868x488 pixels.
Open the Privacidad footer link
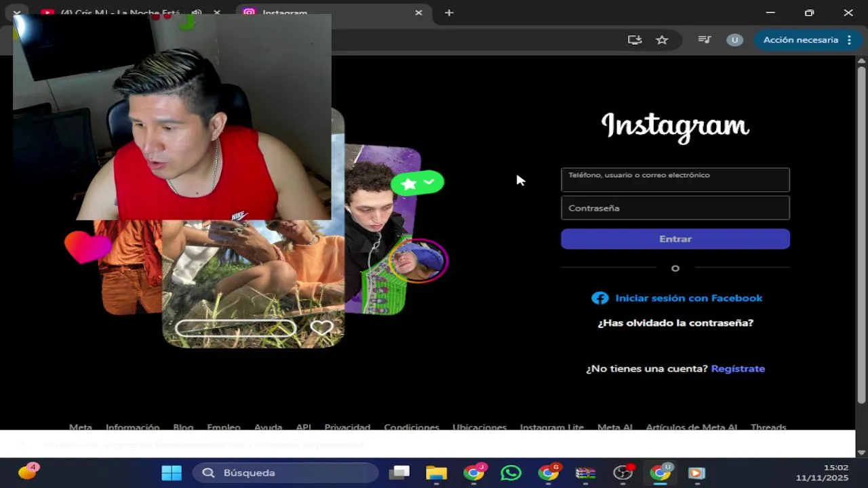[347, 427]
